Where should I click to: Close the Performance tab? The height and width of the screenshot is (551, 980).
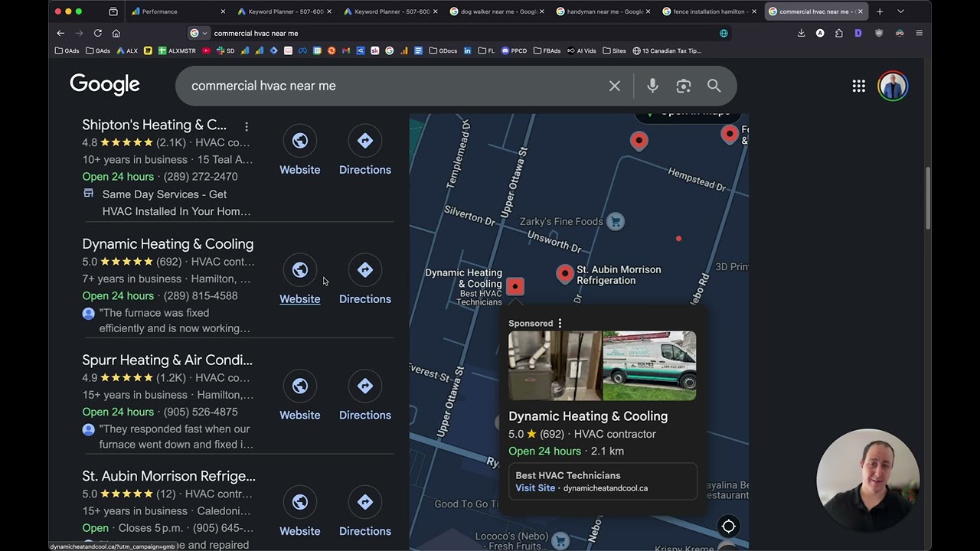click(223, 11)
